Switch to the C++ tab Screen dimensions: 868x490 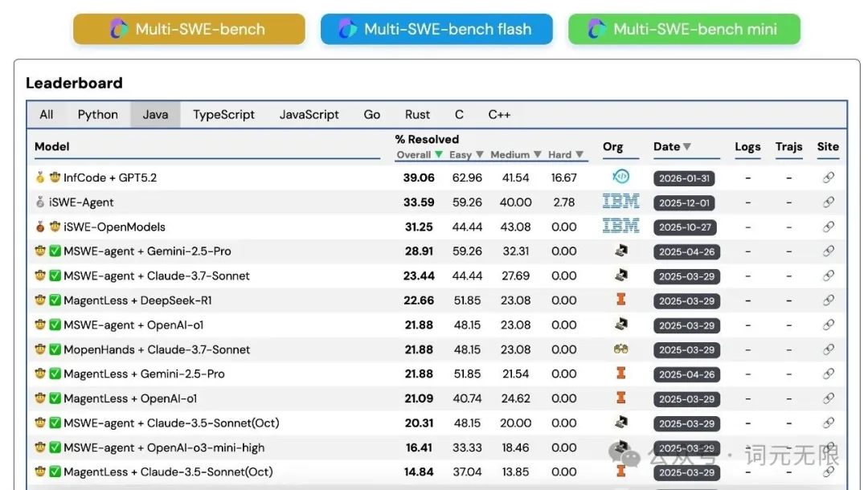point(499,115)
